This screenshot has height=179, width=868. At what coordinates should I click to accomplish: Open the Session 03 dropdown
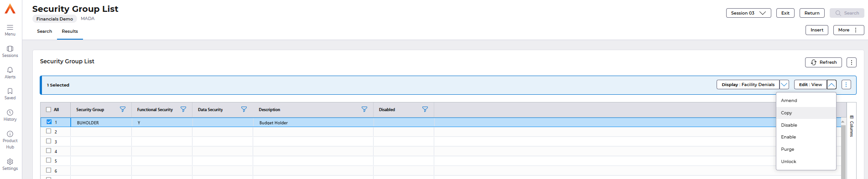(x=748, y=13)
